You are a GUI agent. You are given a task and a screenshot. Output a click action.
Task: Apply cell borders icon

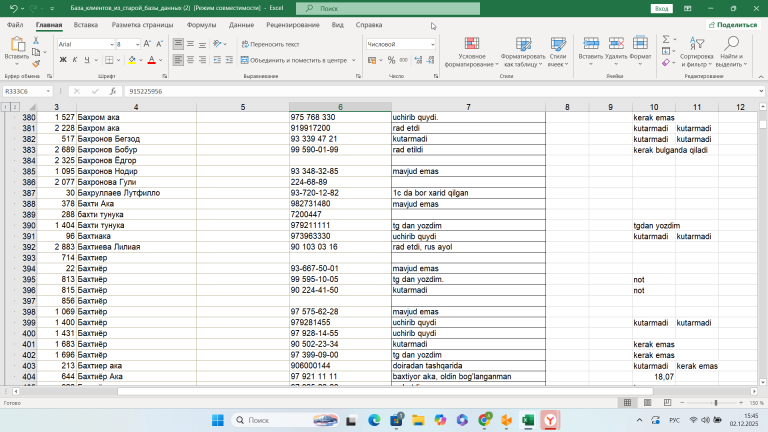pyautogui.click(x=109, y=60)
